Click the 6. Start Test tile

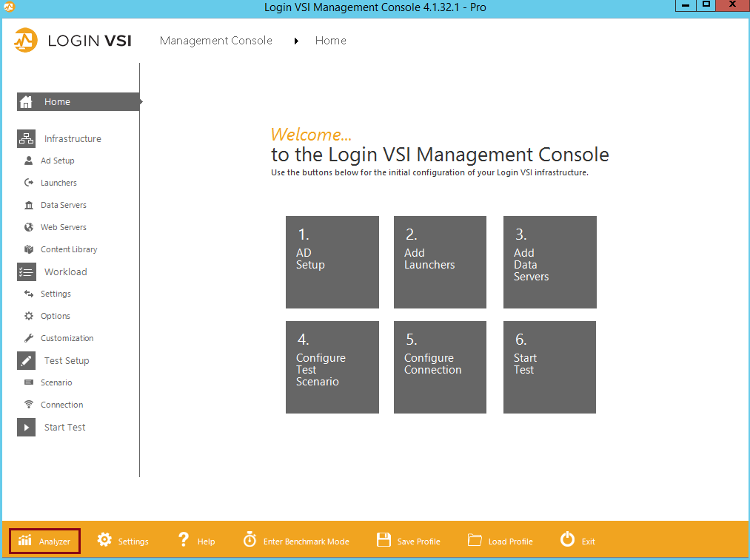[549, 367]
